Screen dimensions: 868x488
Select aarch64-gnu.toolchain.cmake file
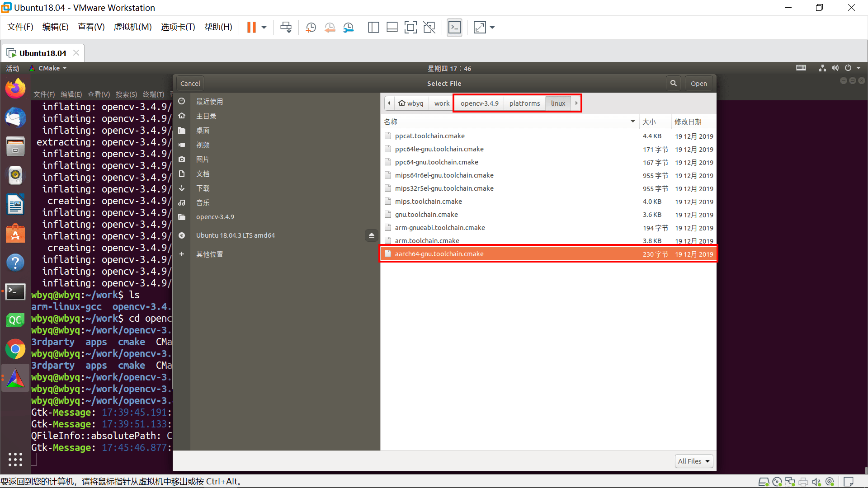(x=548, y=254)
